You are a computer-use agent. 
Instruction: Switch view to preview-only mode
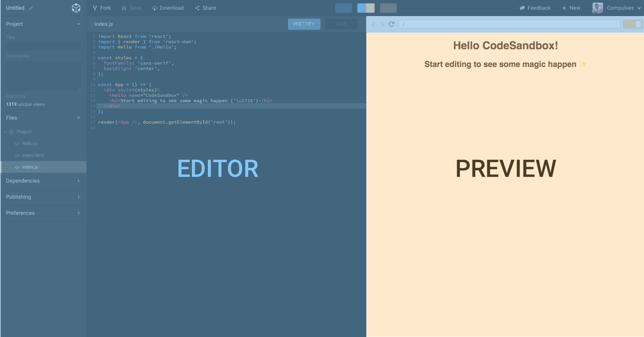(x=388, y=8)
